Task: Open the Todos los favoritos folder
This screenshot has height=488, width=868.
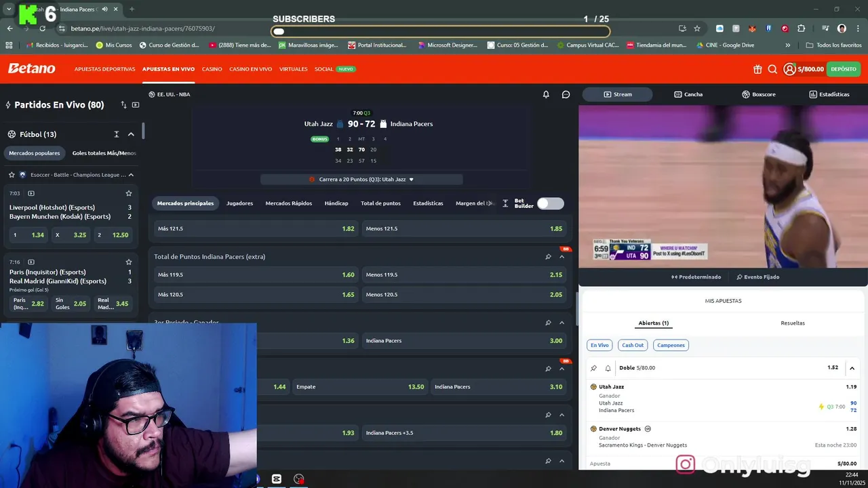Action: tap(834, 45)
